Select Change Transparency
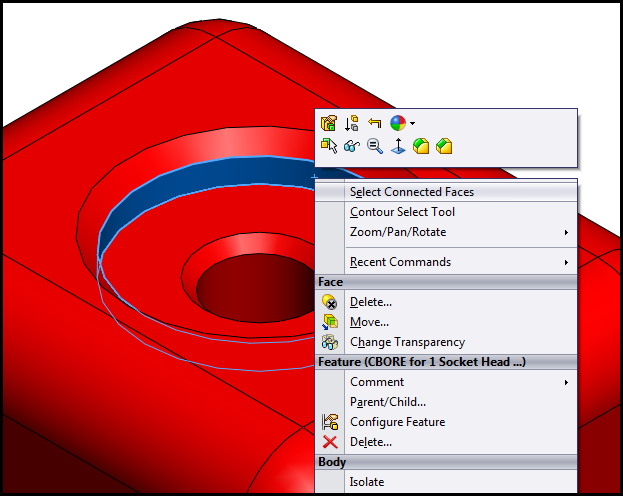Viewport: 623px width, 496px height. [446, 342]
